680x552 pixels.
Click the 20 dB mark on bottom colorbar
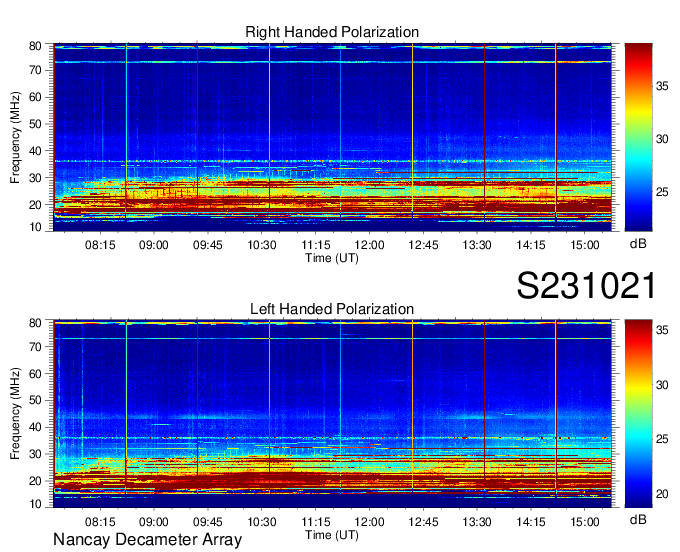tap(662, 494)
